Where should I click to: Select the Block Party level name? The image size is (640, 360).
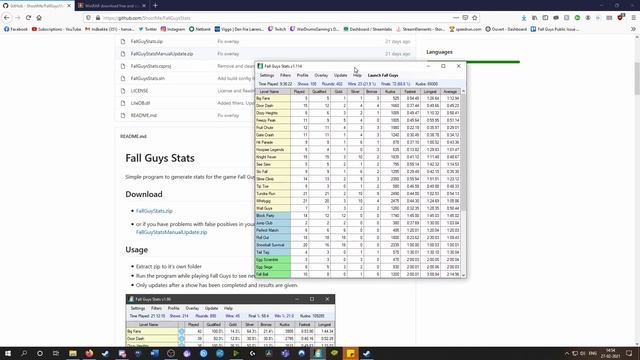[x=273, y=216]
